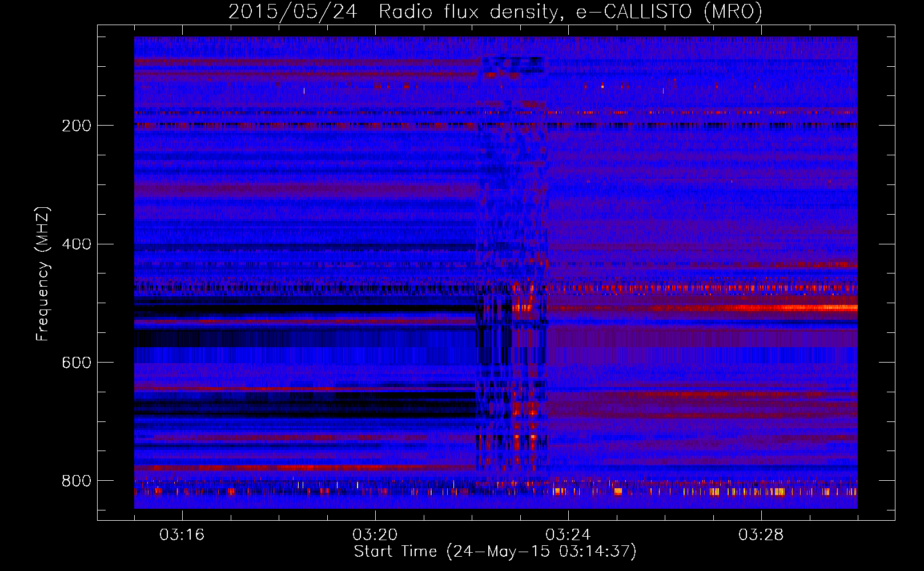The width and height of the screenshot is (924, 571).
Task: Click the 'Frequency (MHZ)' axis title
Action: (x=43, y=274)
